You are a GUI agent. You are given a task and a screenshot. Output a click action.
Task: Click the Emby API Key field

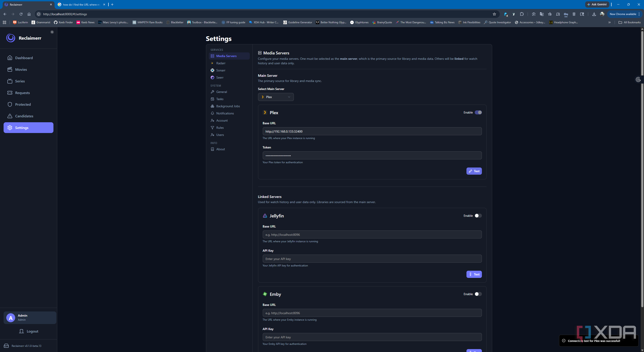(x=372, y=337)
